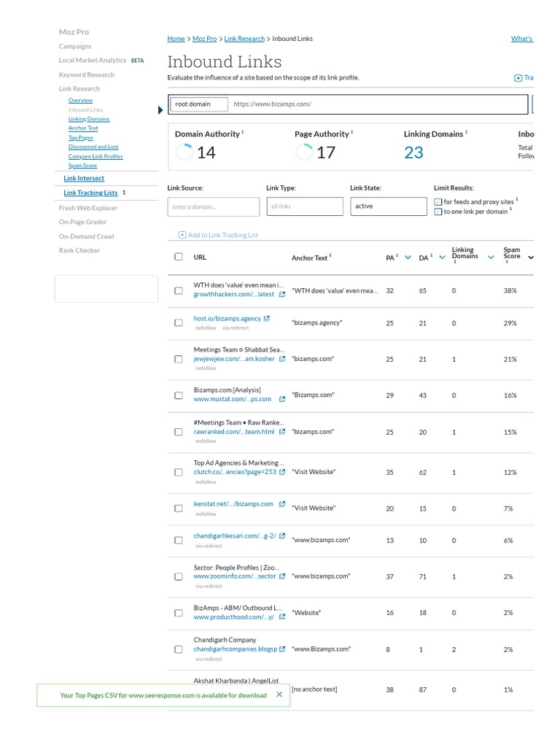Open external link icon for clutch.co row
This screenshot has height=747, width=560.
pos(282,472)
